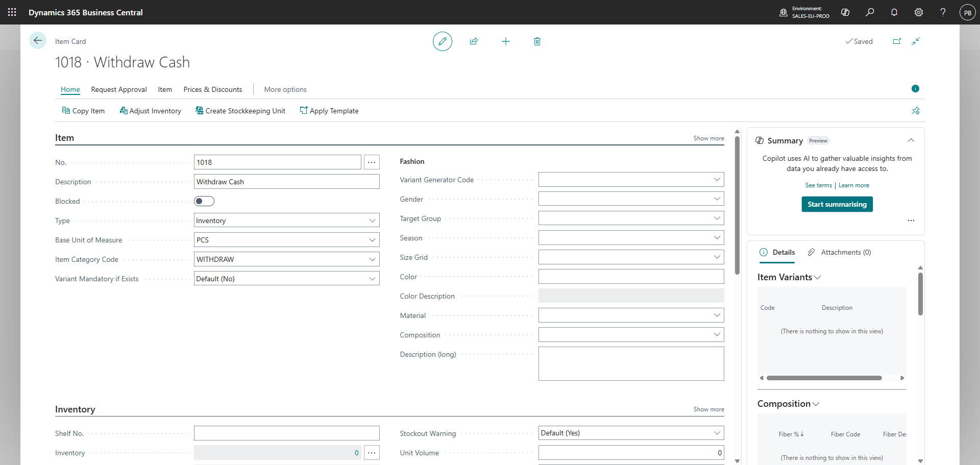The width and height of the screenshot is (980, 465).
Task: Click the Learn more link
Action: (x=853, y=185)
